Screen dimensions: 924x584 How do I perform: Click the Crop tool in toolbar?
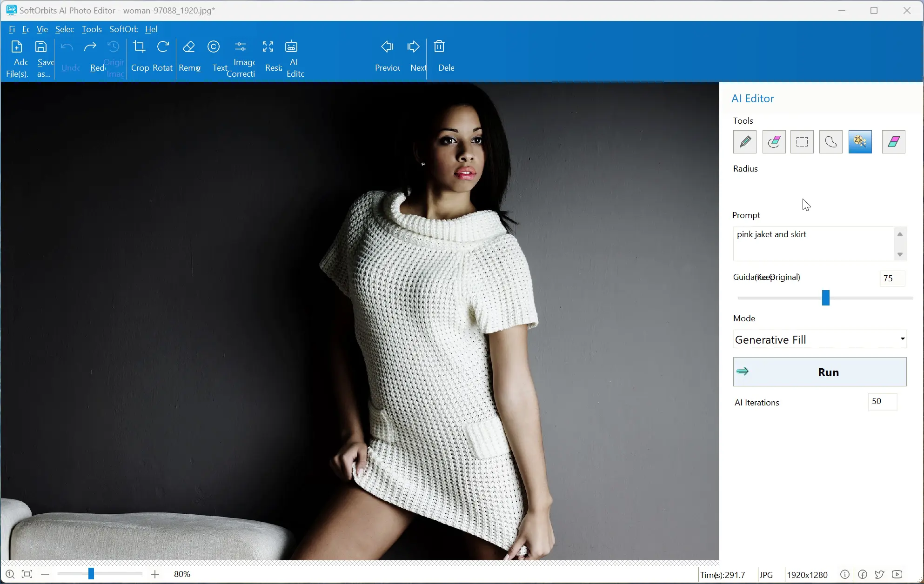[x=139, y=55]
